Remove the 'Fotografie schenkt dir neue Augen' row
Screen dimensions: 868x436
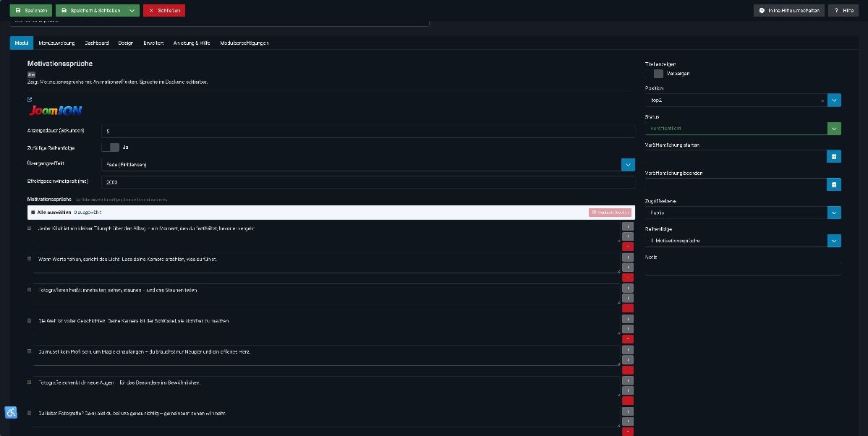627,401
